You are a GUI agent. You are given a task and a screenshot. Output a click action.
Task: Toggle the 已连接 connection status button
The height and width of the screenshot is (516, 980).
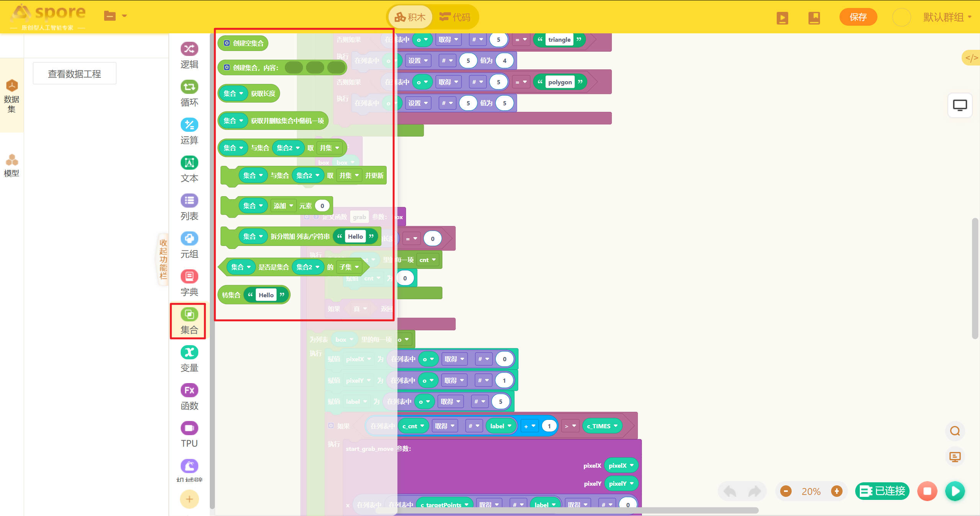882,491
